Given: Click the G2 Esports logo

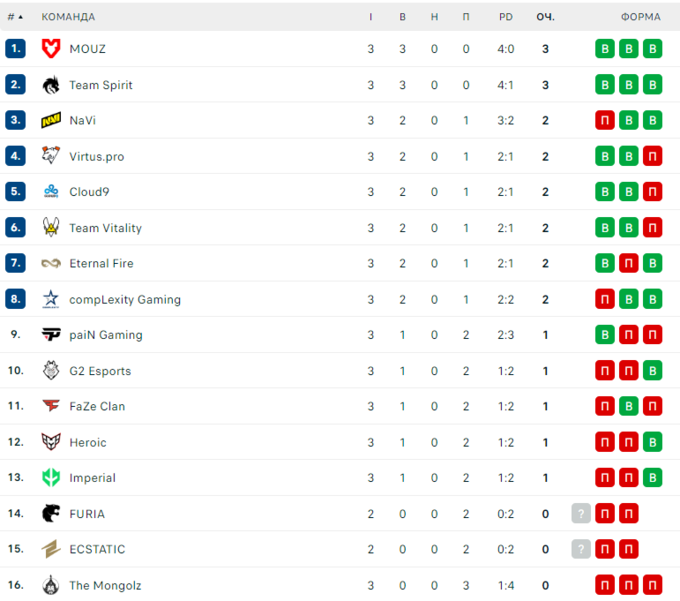Looking at the screenshot, I should [x=51, y=371].
